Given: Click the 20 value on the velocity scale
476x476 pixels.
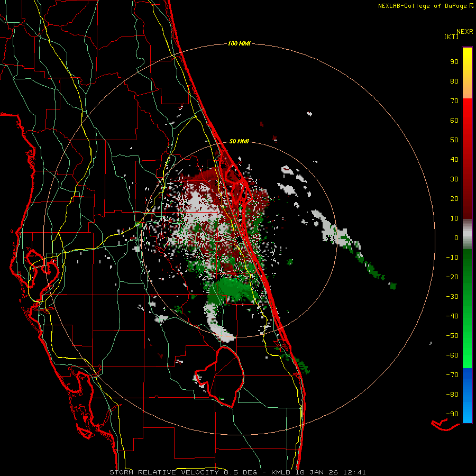Looking at the screenshot, I should coord(454,199).
